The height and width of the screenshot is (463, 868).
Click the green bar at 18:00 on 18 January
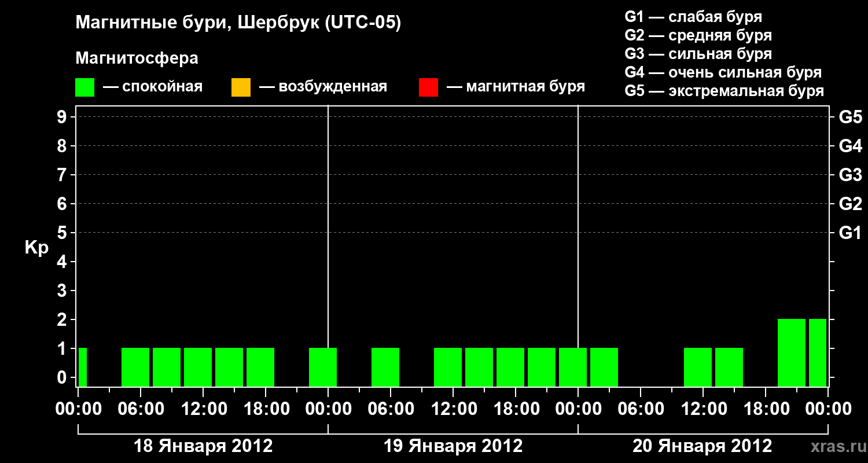(260, 367)
